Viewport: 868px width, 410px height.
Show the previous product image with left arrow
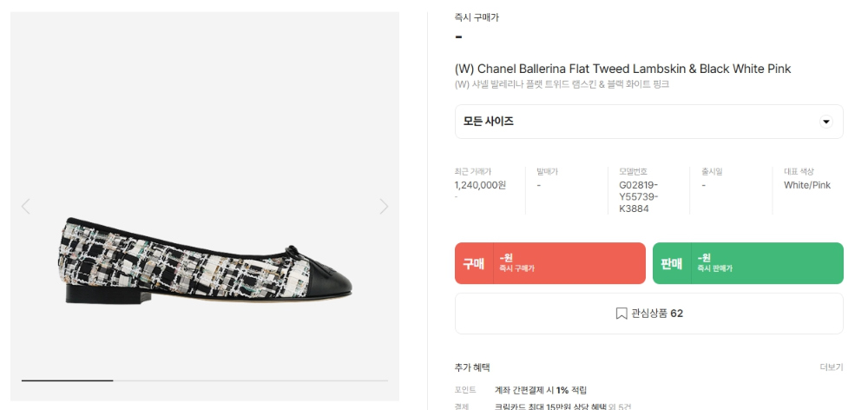(x=25, y=207)
